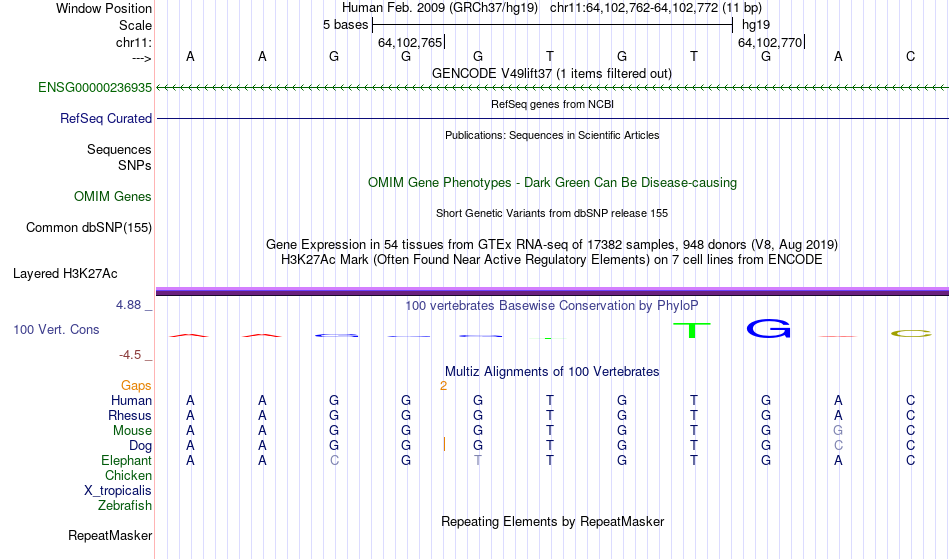Click the Window Position label
Viewport: 950px width, 559px height.
(x=104, y=8)
